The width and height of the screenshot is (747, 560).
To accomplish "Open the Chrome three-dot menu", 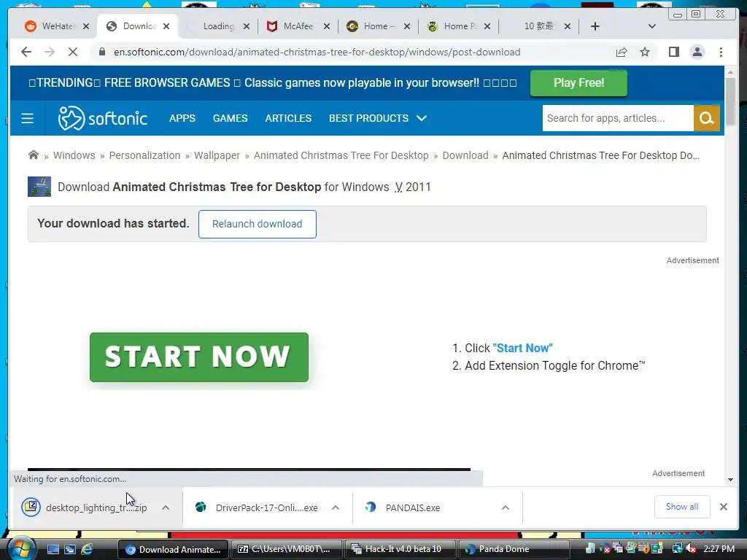I will click(x=721, y=52).
